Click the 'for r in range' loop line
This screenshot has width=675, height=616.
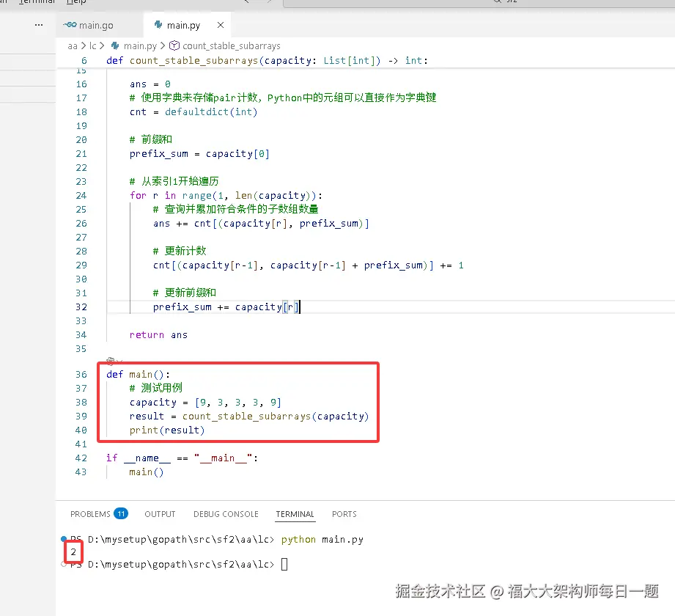(x=226, y=196)
